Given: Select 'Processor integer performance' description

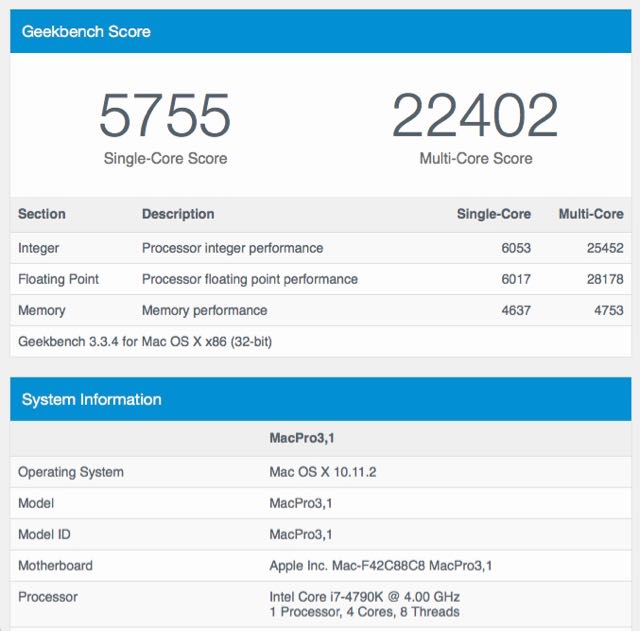Looking at the screenshot, I should (x=232, y=248).
